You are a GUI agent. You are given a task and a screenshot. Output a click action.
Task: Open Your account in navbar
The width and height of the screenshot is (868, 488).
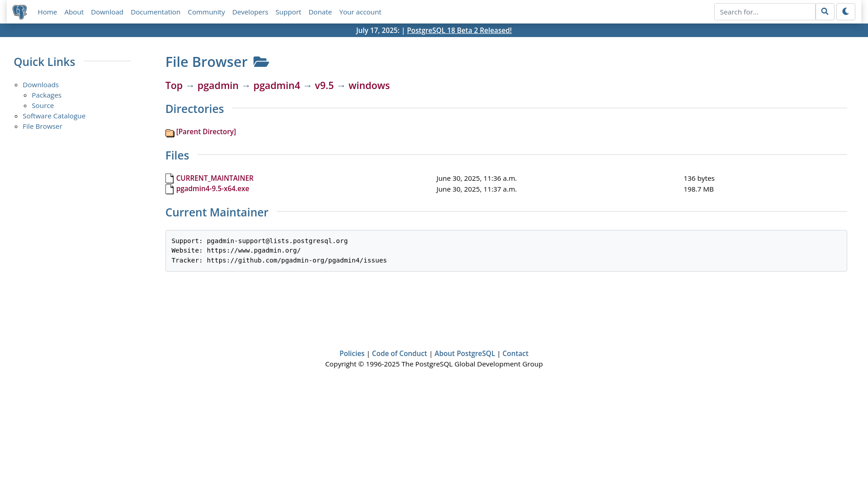pyautogui.click(x=360, y=12)
